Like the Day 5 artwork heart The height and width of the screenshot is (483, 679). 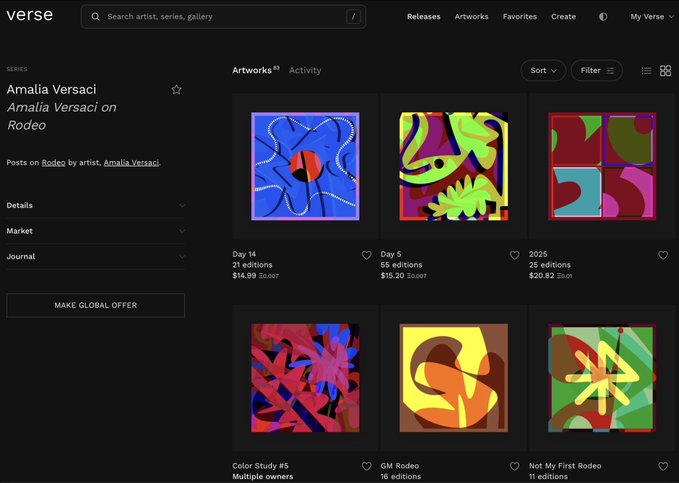pos(514,255)
